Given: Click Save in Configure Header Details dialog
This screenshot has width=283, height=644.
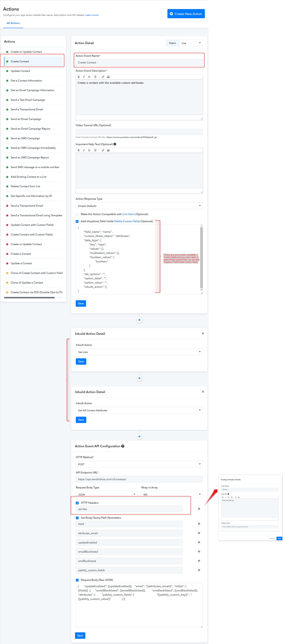Looking at the screenshot, I should (279, 539).
